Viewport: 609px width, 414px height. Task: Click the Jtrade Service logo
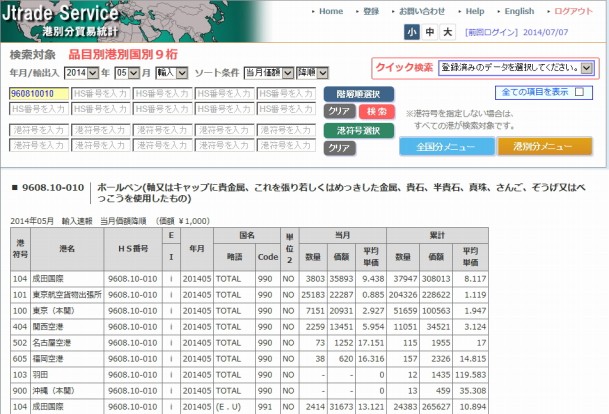pos(65,19)
